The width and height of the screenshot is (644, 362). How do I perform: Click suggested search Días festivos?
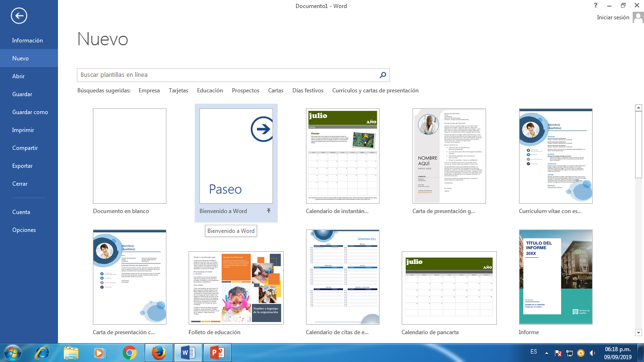point(308,90)
